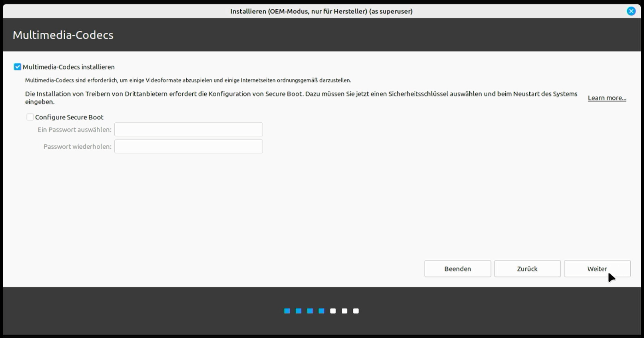This screenshot has height=338, width=644.
Task: Click the 'Ein Passwort auswählen' input field
Action: point(188,129)
